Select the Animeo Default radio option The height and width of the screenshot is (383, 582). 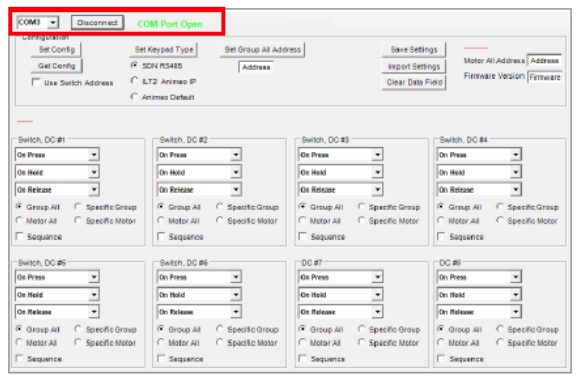tap(134, 97)
